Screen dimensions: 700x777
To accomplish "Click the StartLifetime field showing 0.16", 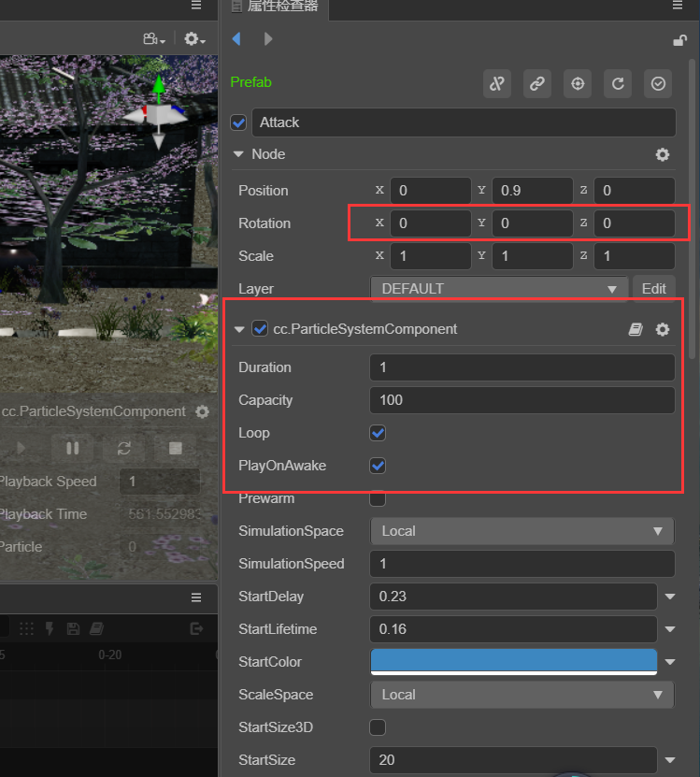I will pyautogui.click(x=513, y=629).
